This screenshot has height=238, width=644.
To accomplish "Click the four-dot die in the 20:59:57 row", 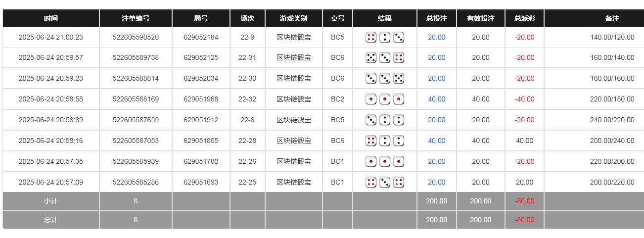I will coord(399,58).
